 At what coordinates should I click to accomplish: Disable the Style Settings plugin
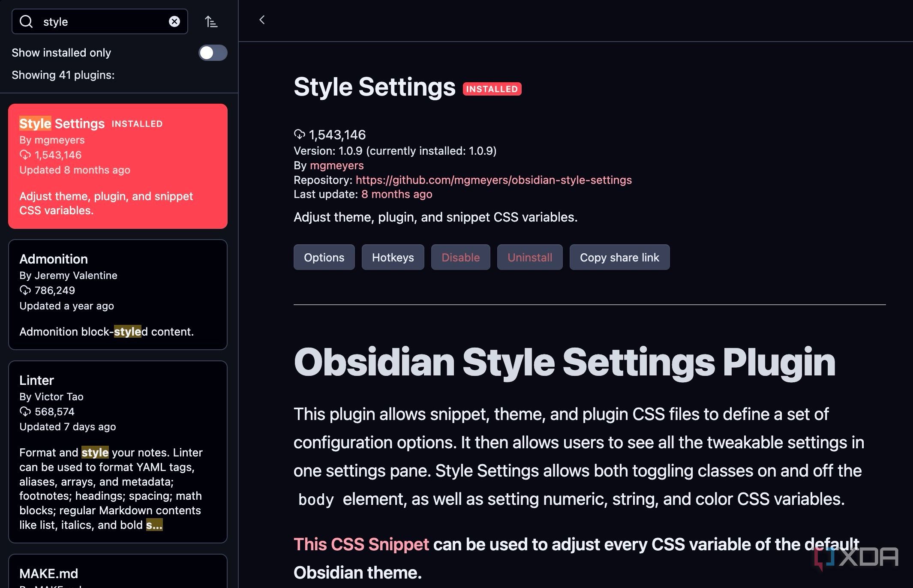click(461, 257)
